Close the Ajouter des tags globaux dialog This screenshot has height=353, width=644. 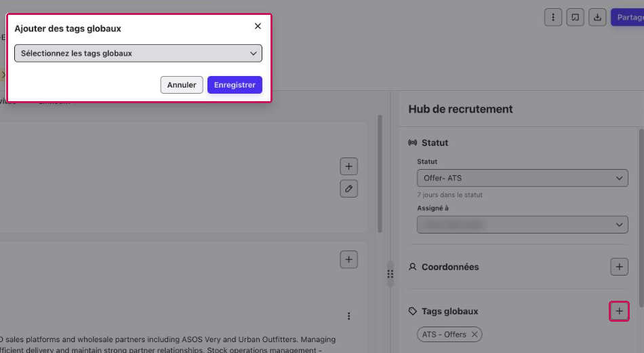point(258,26)
